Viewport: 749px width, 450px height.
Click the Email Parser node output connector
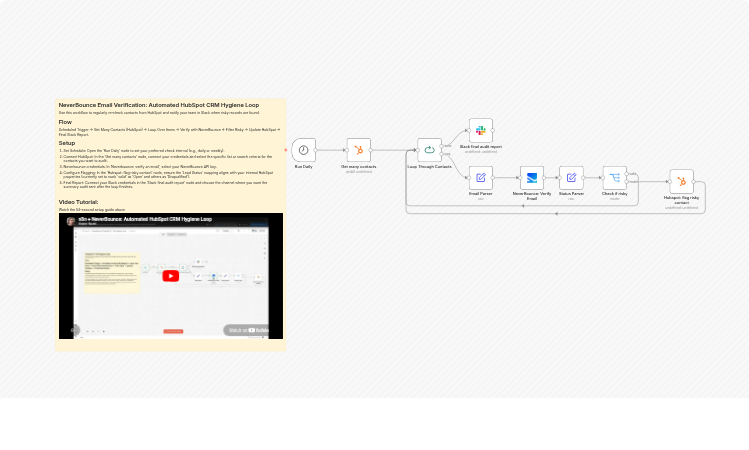pyautogui.click(x=493, y=177)
